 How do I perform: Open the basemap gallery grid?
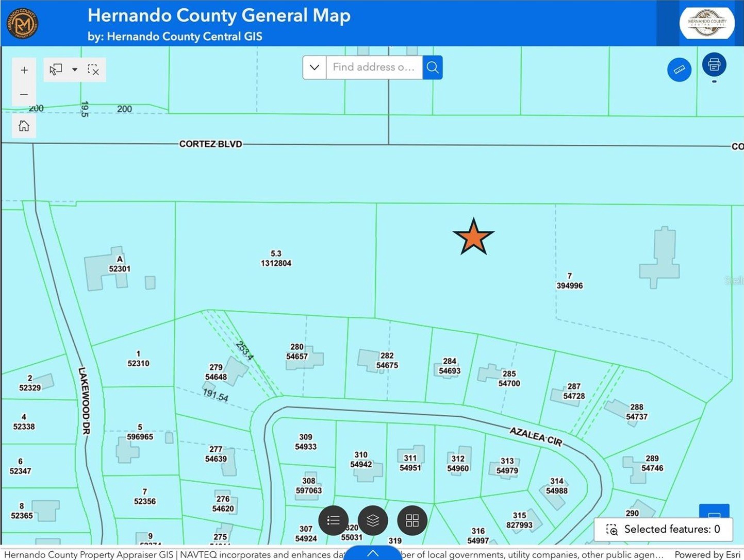click(412, 520)
